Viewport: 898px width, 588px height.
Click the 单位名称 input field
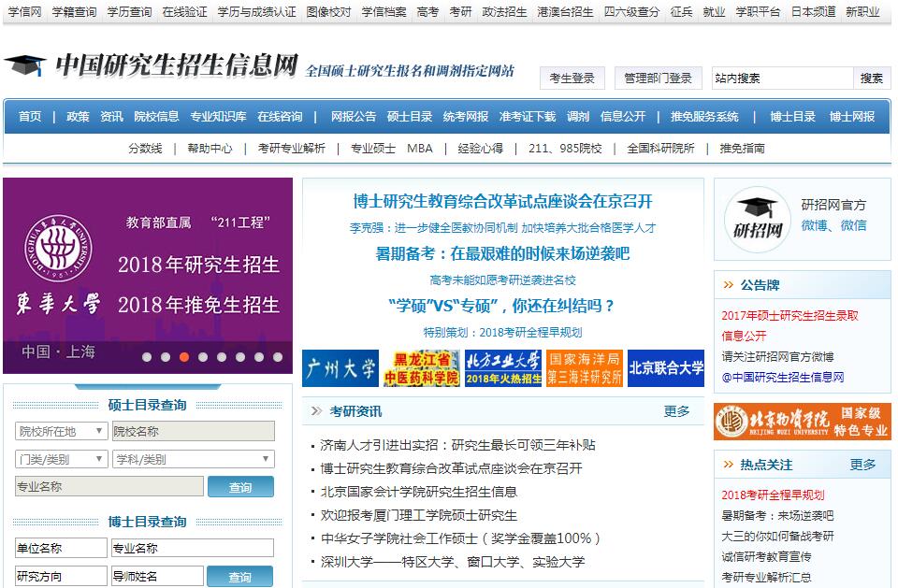click(x=62, y=548)
